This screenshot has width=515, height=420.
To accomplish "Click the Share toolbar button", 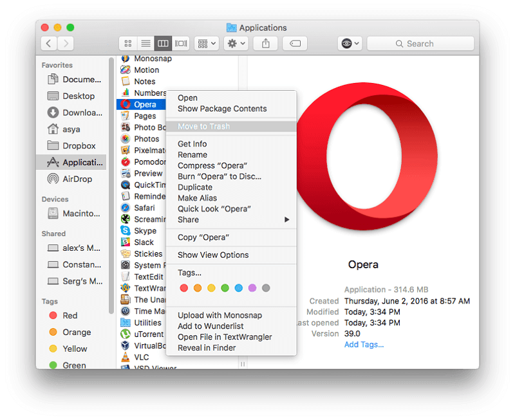I will (x=266, y=43).
